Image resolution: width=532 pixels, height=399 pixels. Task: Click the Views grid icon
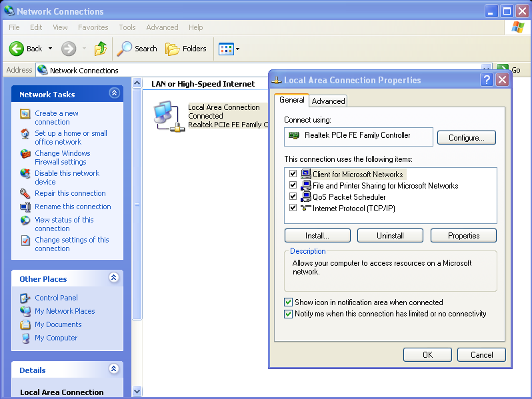tap(226, 49)
